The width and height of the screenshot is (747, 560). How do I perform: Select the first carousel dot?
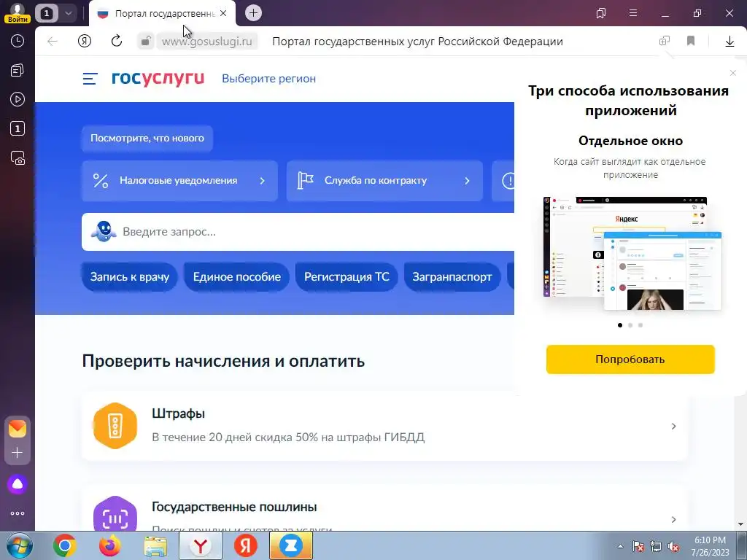pos(620,325)
